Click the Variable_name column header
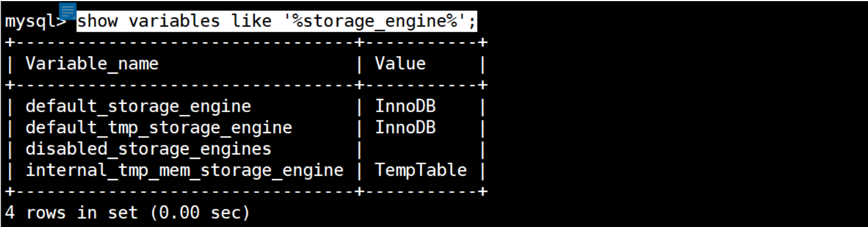Viewport: 868px width, 227px height. tap(92, 64)
